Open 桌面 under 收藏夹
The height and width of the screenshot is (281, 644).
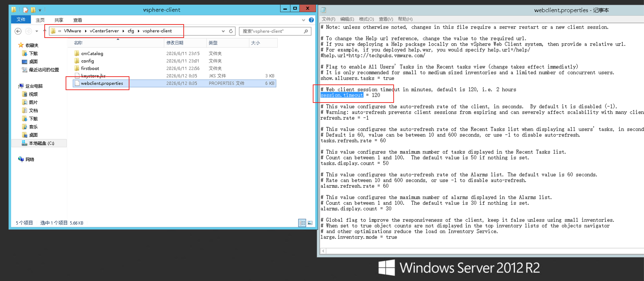pyautogui.click(x=33, y=61)
